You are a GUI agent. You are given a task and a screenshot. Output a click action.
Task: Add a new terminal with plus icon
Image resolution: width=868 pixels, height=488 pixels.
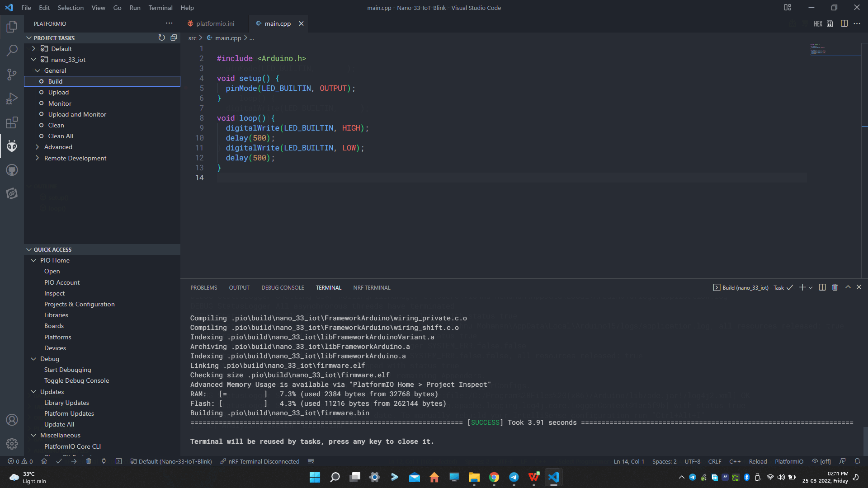[802, 287]
